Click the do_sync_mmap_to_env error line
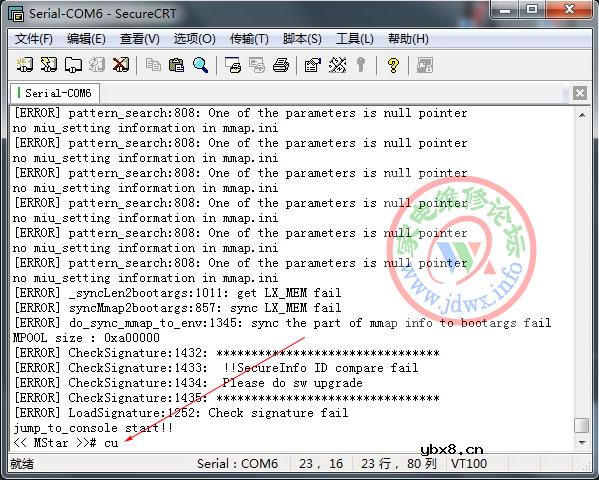This screenshot has width=599, height=480. tap(283, 323)
